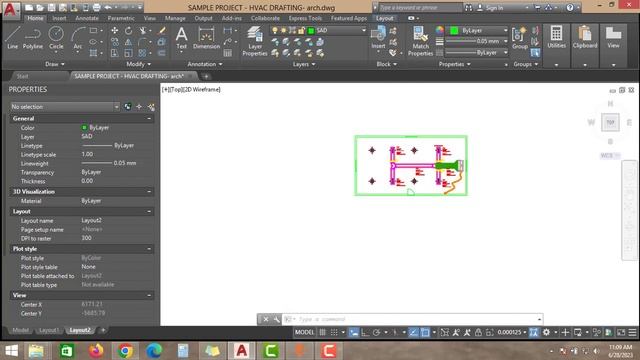The height and width of the screenshot is (360, 640).
Task: Toggle MODEL space button in status bar
Action: [304, 333]
